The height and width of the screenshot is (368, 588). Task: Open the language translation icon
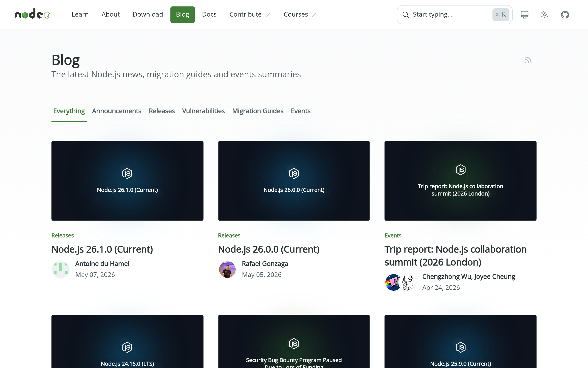click(x=545, y=14)
